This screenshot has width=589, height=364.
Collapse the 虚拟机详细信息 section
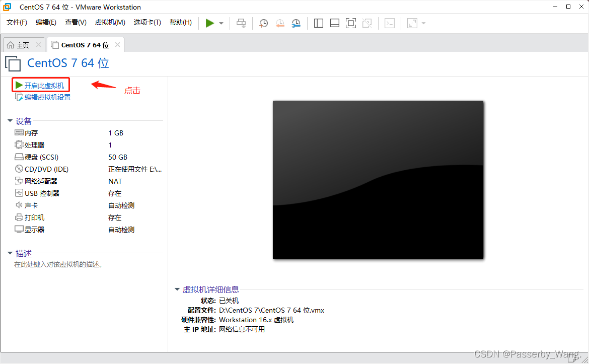click(177, 289)
